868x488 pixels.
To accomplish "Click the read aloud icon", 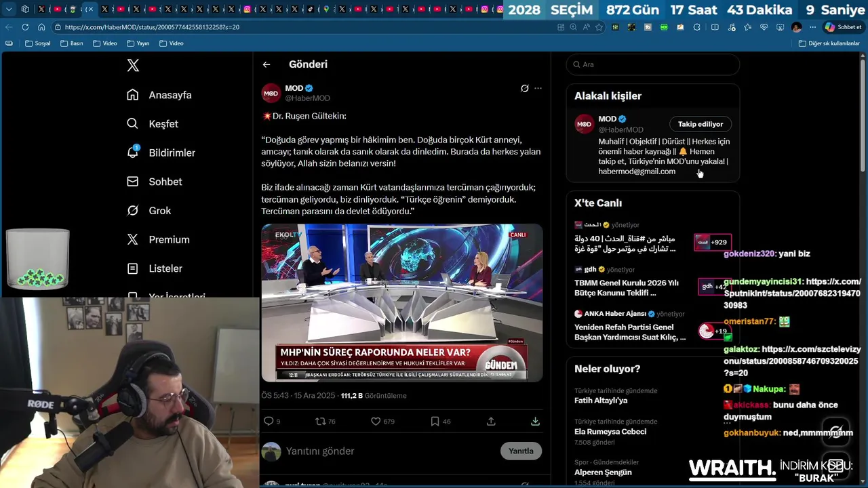I will click(x=586, y=27).
